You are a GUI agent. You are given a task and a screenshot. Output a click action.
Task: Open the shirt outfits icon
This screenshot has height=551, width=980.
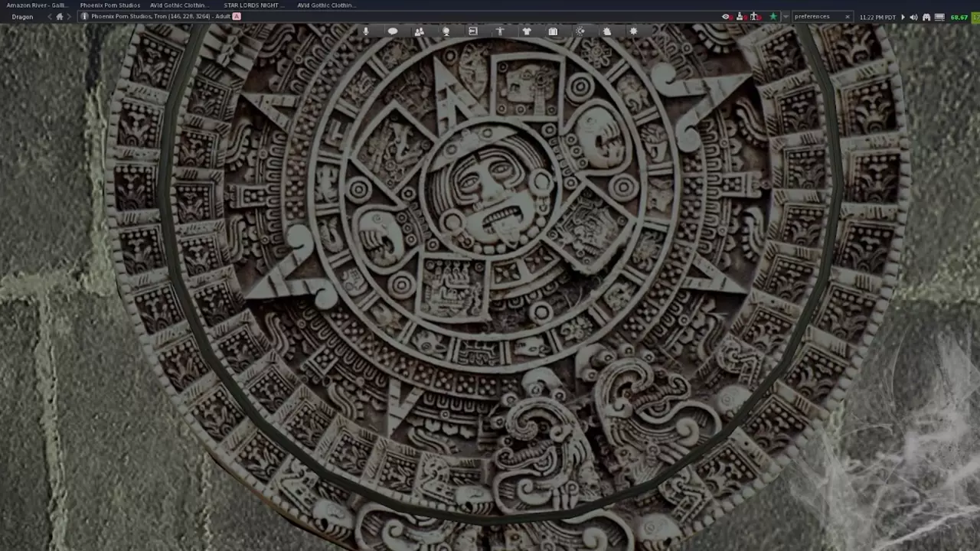(x=527, y=31)
